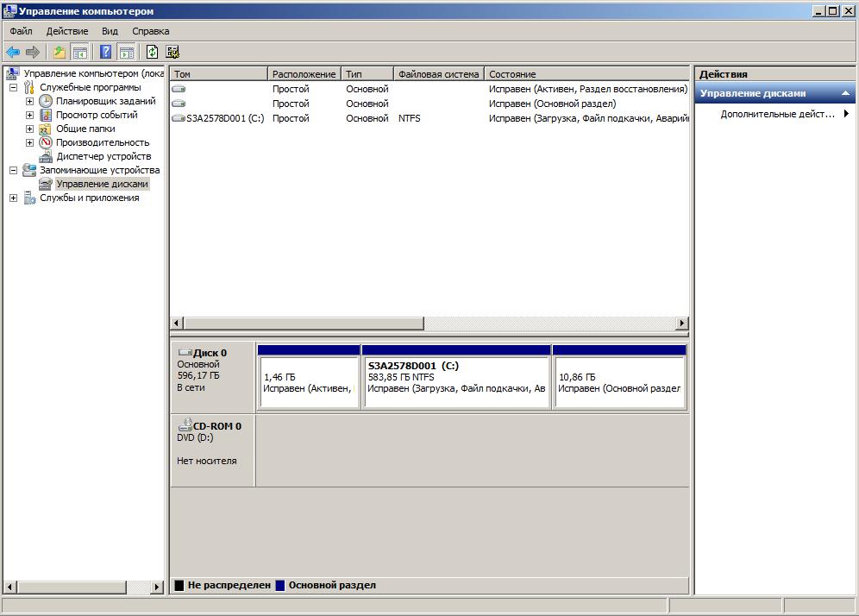Screen dimensions: 859x616
Task: Click the blue Основной раздел legend swatch
Action: tap(280, 585)
